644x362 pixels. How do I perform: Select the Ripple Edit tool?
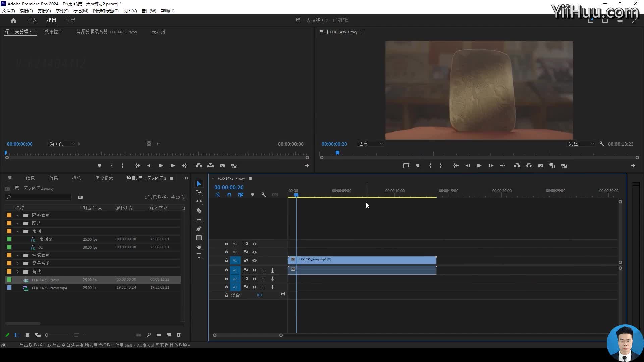[199, 201]
